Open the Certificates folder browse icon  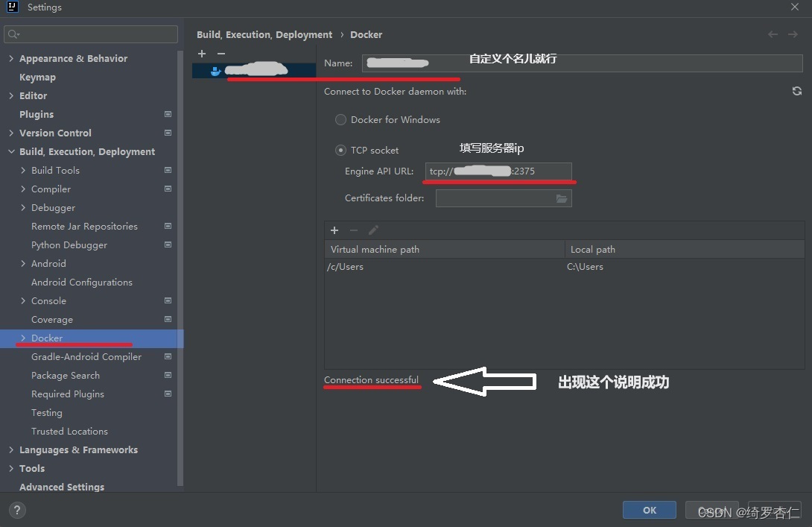tap(562, 198)
